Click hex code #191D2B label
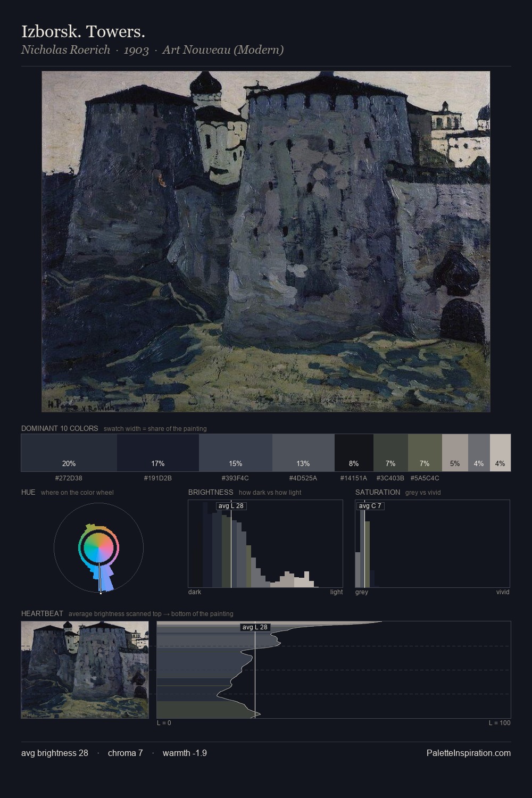The image size is (532, 798). (158, 478)
